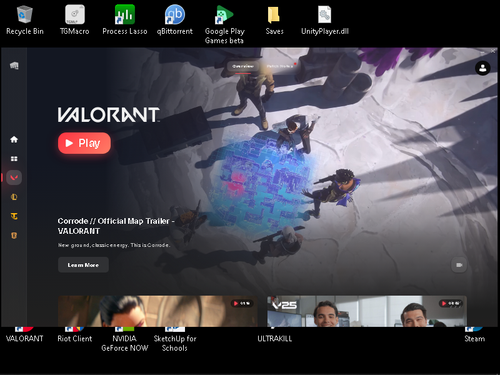Click the Learn More button
The height and width of the screenshot is (375, 500).
point(83,265)
